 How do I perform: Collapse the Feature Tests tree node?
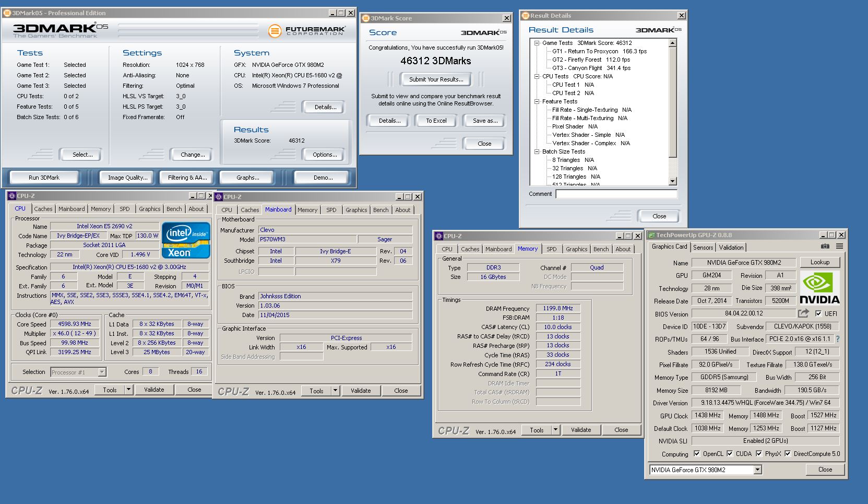[537, 101]
